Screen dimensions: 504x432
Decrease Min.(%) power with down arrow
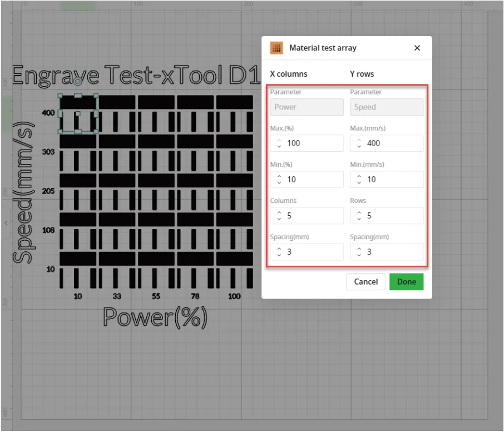click(279, 182)
